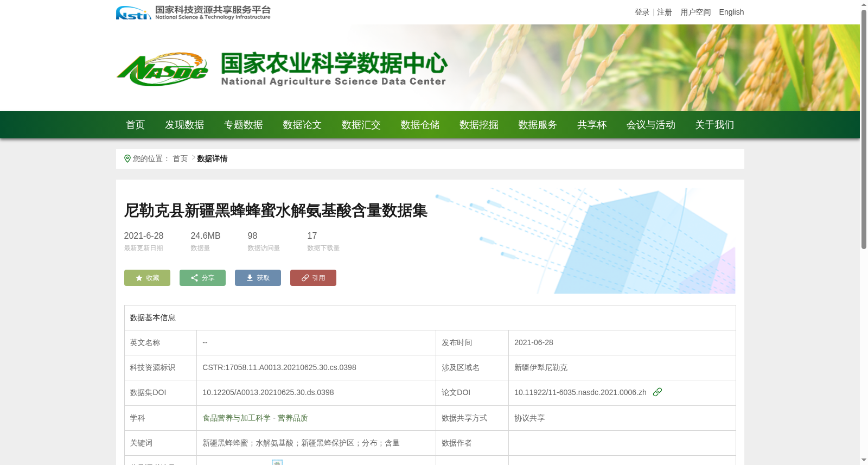Click the 收藏 favorite button

click(147, 278)
